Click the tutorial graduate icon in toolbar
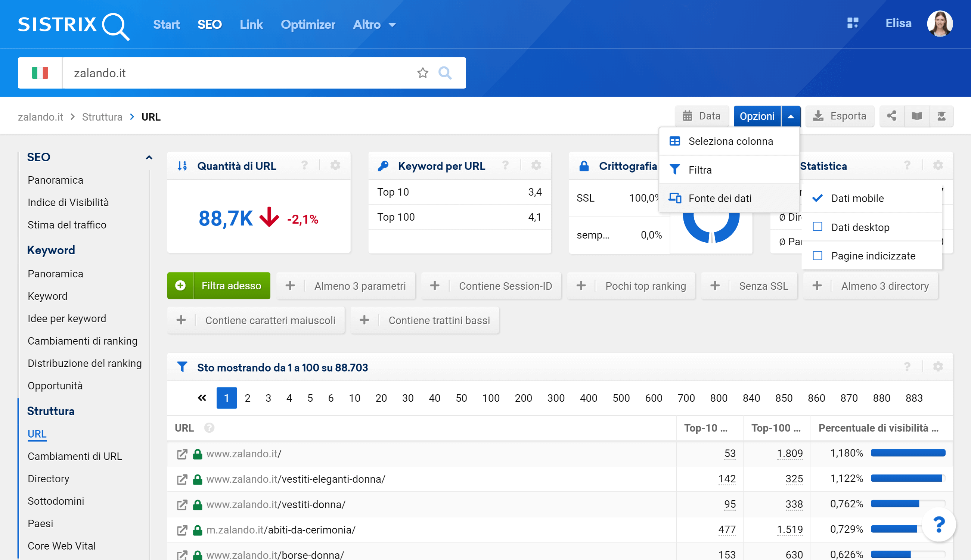Viewport: 971px width, 560px height. coord(941,116)
